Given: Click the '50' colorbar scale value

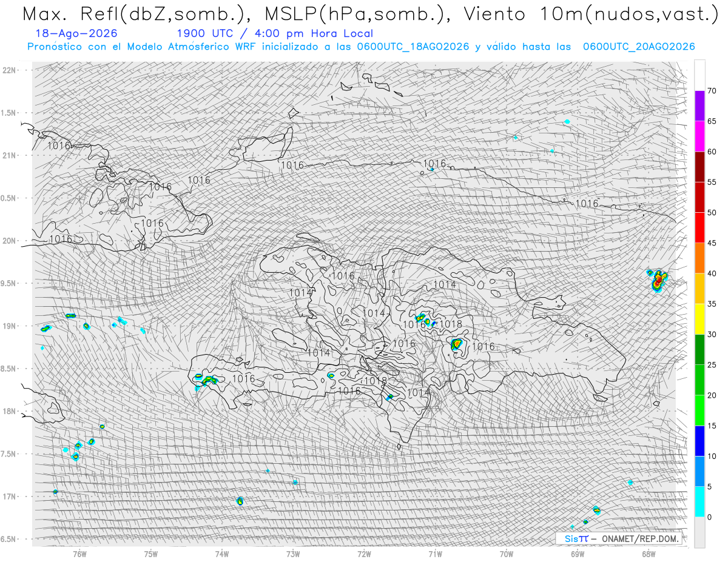Looking at the screenshot, I should [x=712, y=213].
